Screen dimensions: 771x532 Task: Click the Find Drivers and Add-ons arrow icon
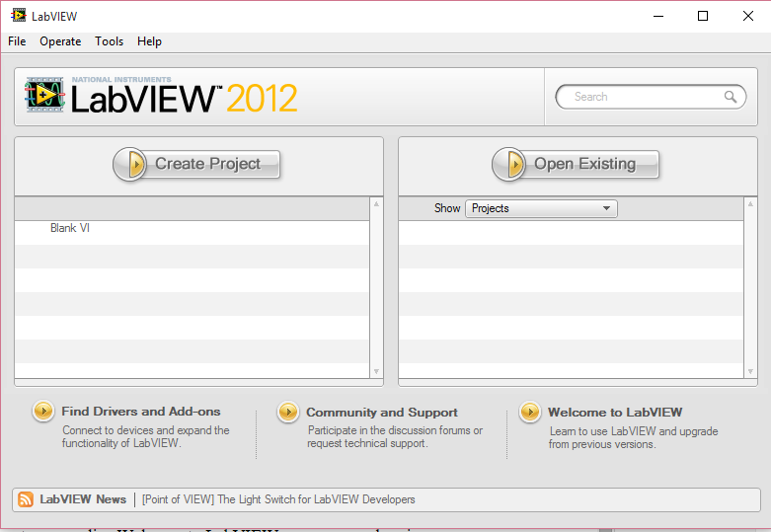(x=43, y=411)
